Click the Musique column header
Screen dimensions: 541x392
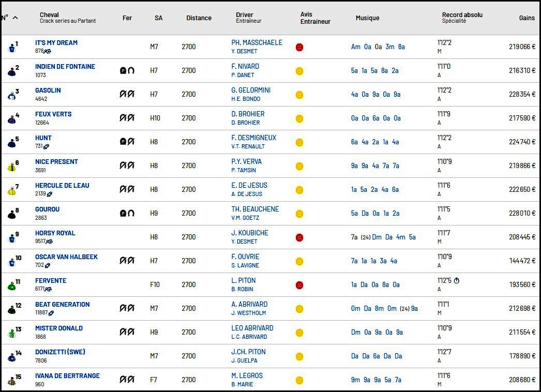point(367,18)
